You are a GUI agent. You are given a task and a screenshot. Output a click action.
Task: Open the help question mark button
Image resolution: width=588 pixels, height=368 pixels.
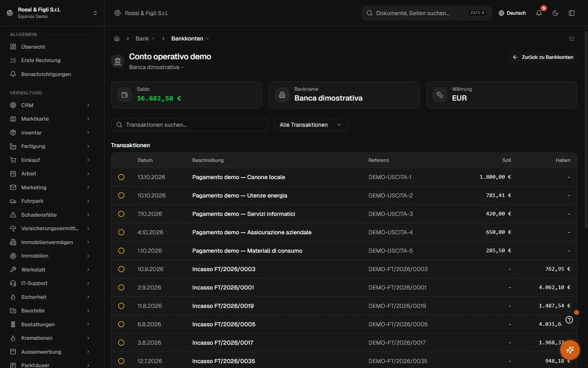click(x=569, y=320)
